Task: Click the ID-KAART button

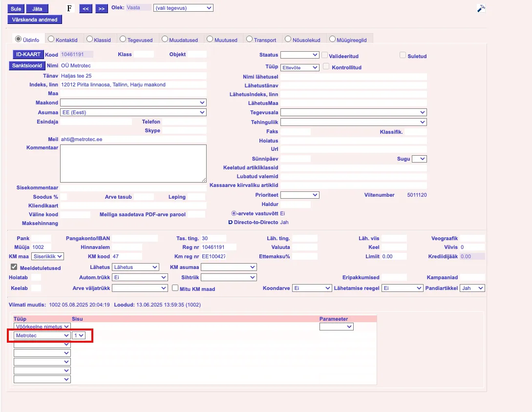Action: (28, 54)
